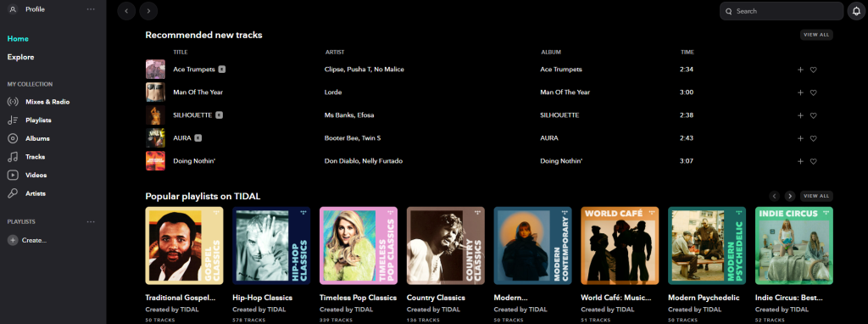Screen dimensions: 868x324
Task: Go forward with the right arrow button
Action: click(x=148, y=11)
